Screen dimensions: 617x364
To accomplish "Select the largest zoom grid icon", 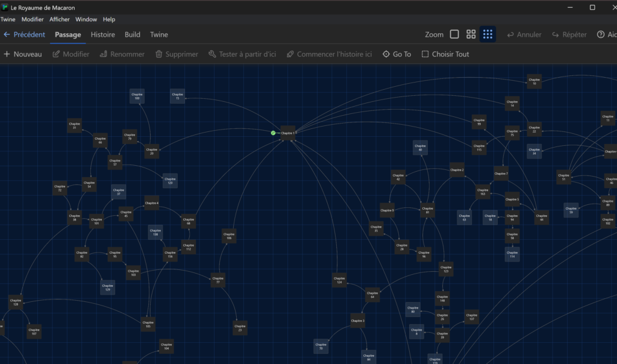I will click(x=488, y=34).
